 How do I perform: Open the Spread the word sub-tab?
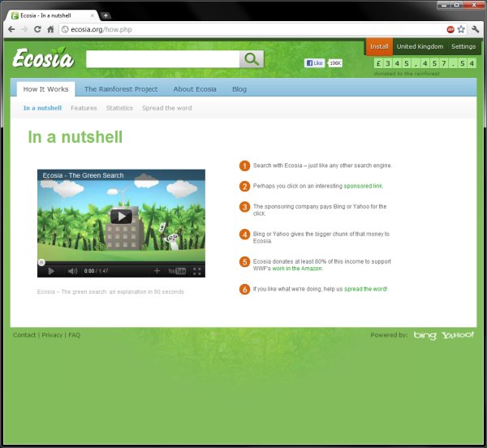point(167,108)
